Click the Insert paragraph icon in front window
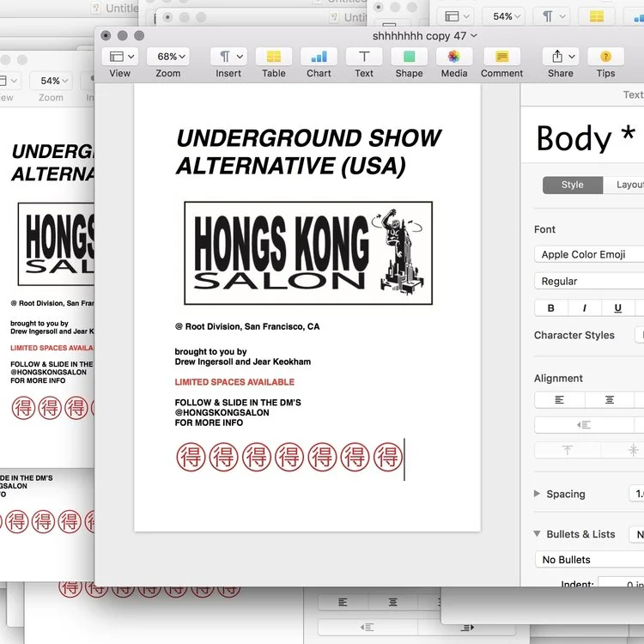 pos(228,57)
